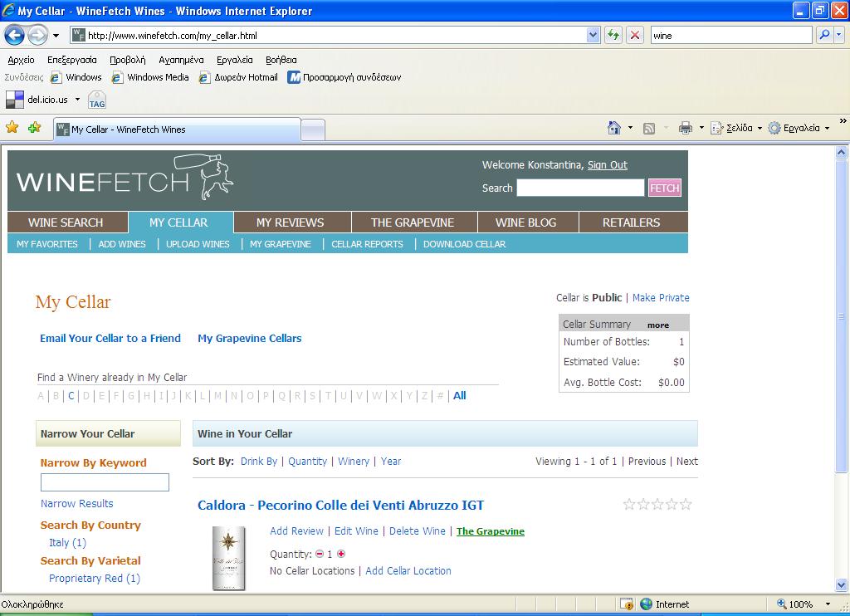Sort wines by Drink By
850x616 pixels.
[259, 462]
